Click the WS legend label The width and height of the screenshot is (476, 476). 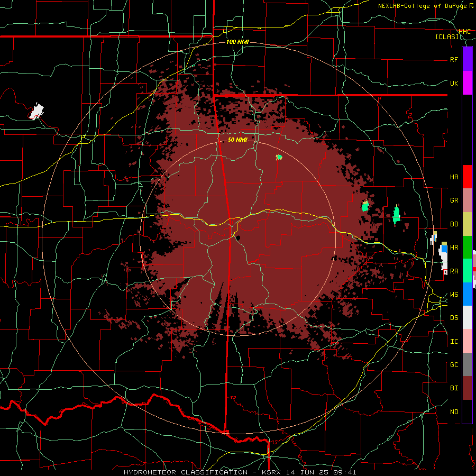click(x=454, y=295)
